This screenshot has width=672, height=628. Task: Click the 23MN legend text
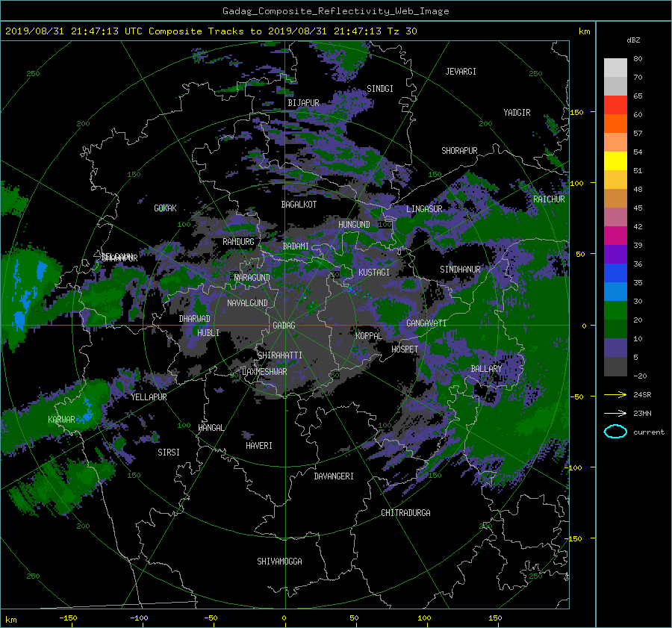(642, 413)
